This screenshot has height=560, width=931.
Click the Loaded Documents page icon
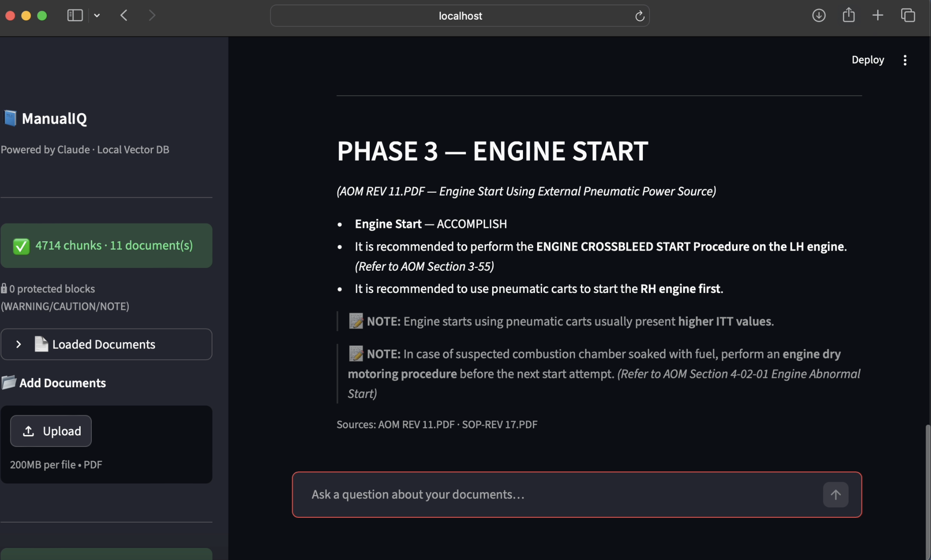[41, 344]
